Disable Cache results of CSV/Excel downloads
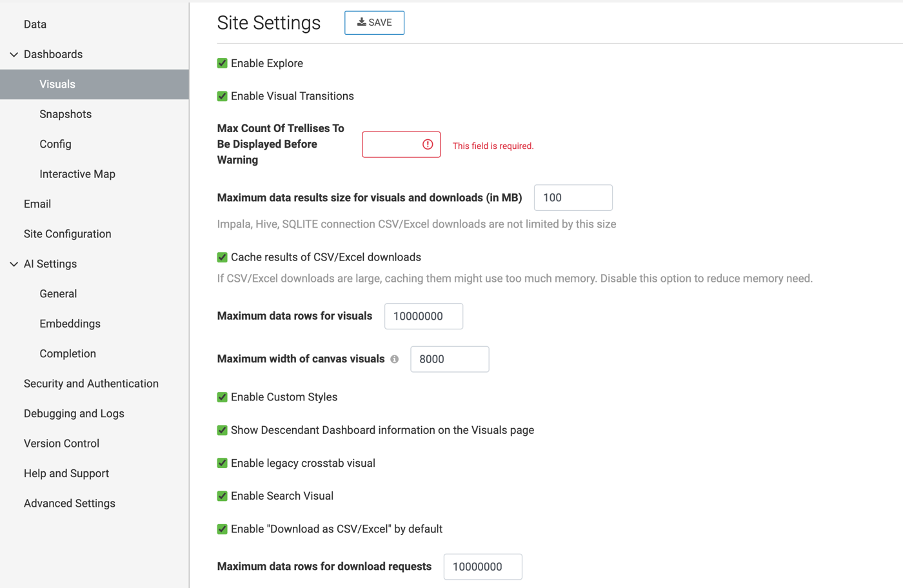Viewport: 903px width, 588px height. [x=223, y=257]
